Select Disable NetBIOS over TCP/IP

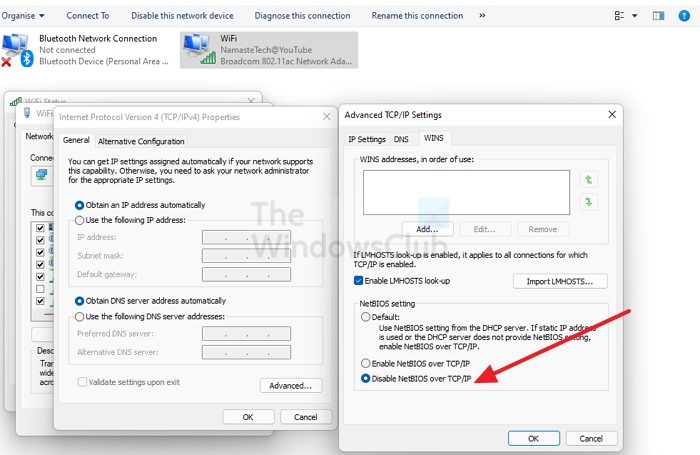click(366, 378)
